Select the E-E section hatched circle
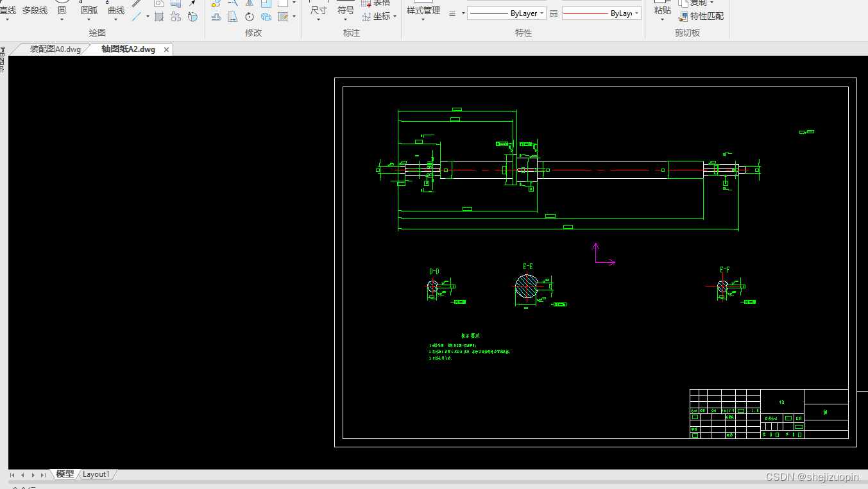Viewport: 868px width, 489px height. pos(527,286)
